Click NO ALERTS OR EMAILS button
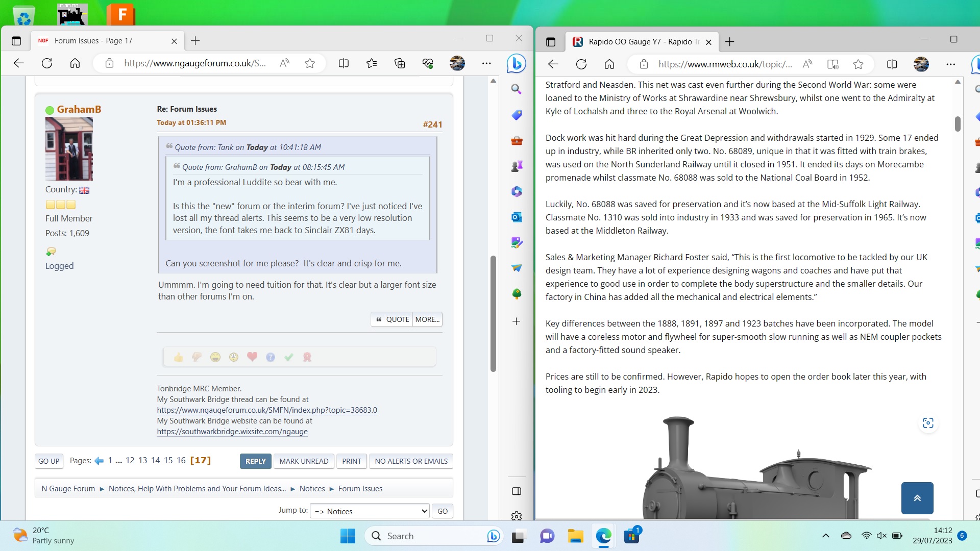This screenshot has height=551, width=980. tap(411, 461)
